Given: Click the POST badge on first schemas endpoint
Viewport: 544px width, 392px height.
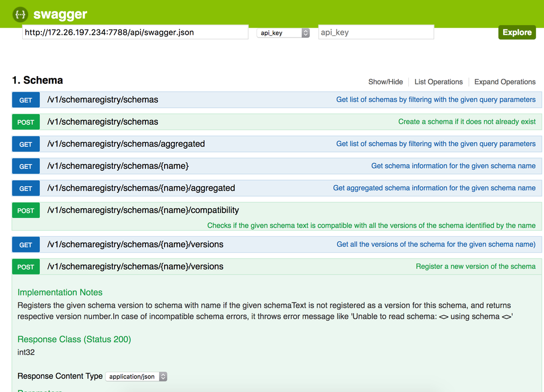Looking at the screenshot, I should [25, 122].
